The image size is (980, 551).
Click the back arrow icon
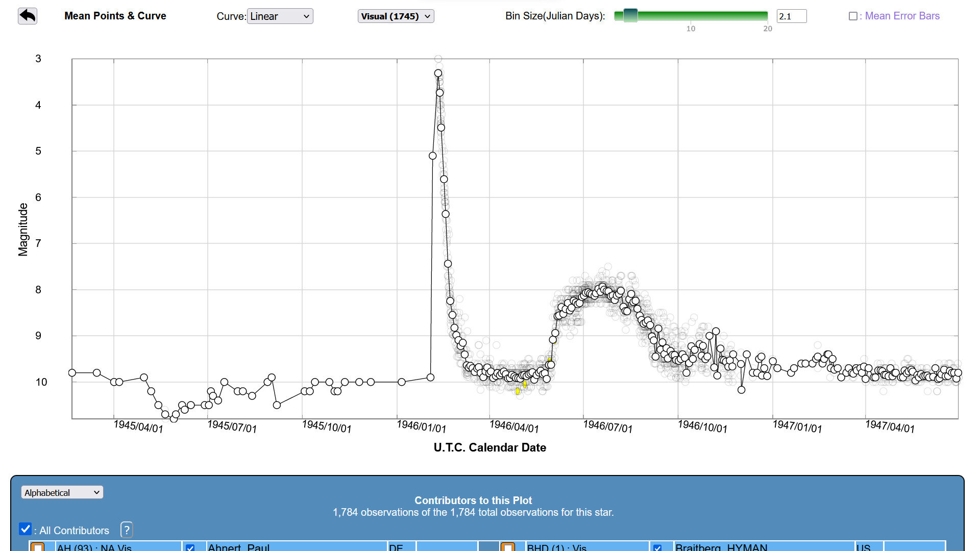pos(28,16)
